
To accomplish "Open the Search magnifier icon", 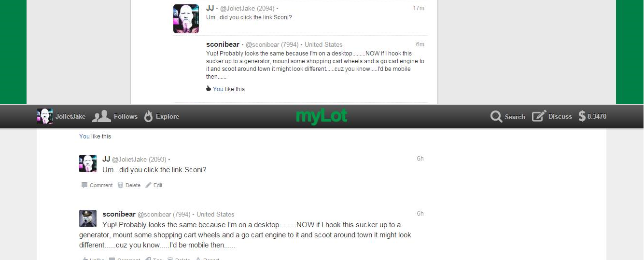I will (x=496, y=117).
